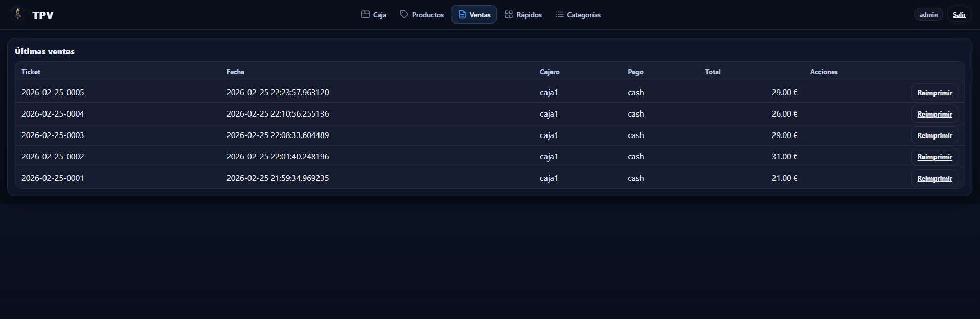This screenshot has width=980, height=319.
Task: Select the Ventas tab label
Action: coord(480,15)
